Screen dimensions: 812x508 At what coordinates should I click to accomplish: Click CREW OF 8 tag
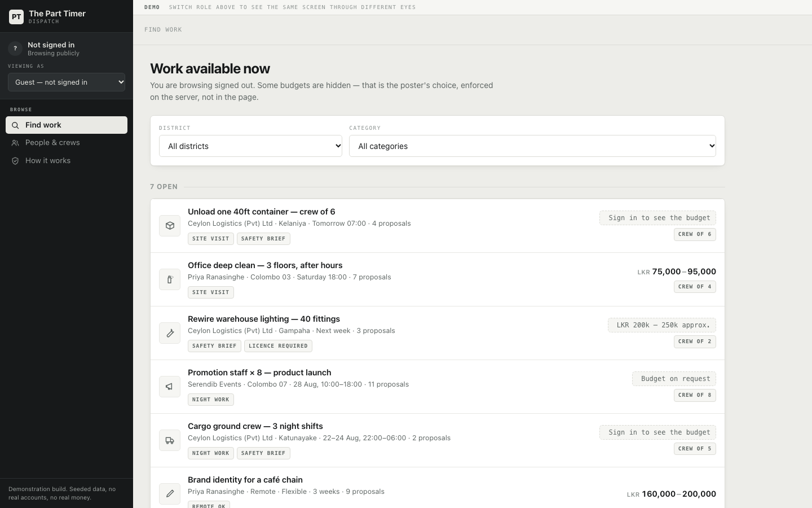(695, 395)
